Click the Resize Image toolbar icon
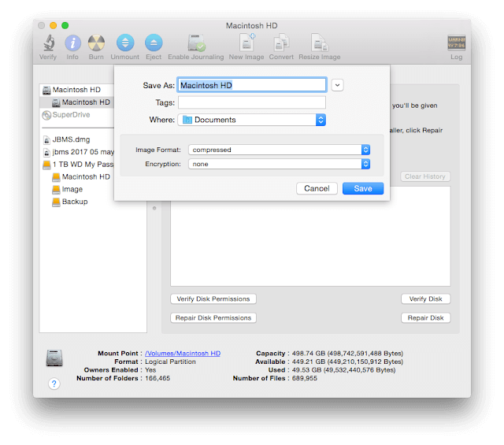Screen dimensions: 504x445 320,43
